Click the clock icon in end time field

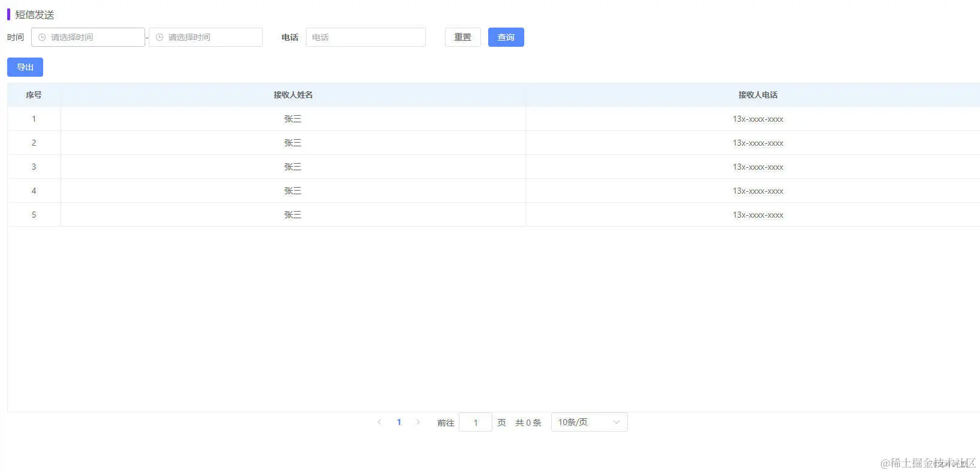click(x=160, y=37)
